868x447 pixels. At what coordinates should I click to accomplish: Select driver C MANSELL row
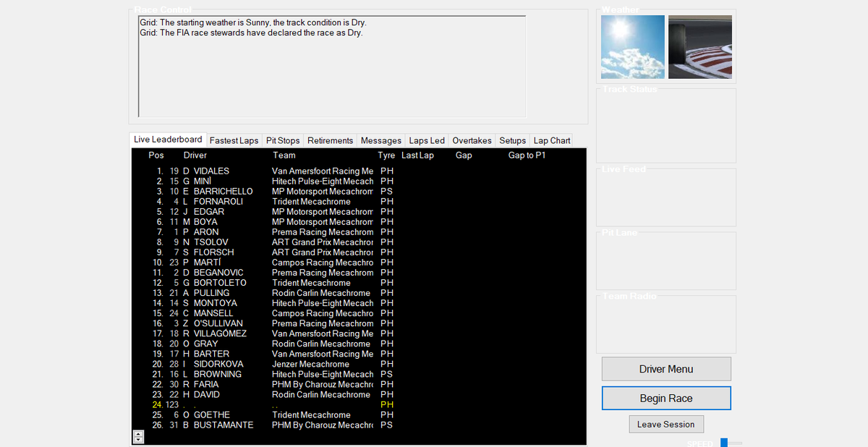[359, 312]
